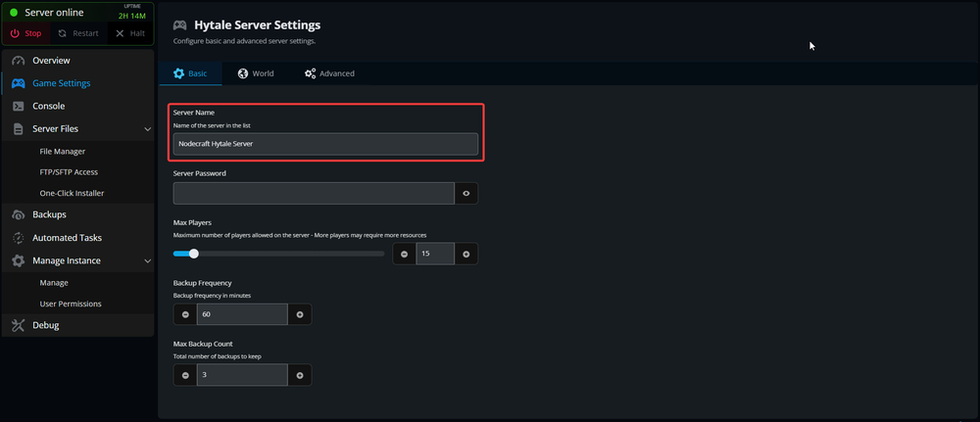The image size is (980, 422).
Task: Toggle server password visibility eye
Action: [466, 194]
